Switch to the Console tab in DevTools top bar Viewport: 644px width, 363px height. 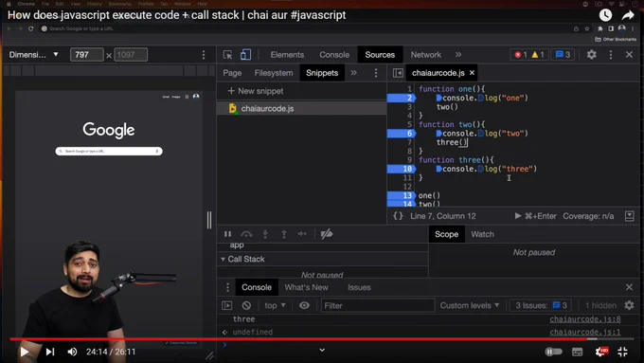[334, 55]
